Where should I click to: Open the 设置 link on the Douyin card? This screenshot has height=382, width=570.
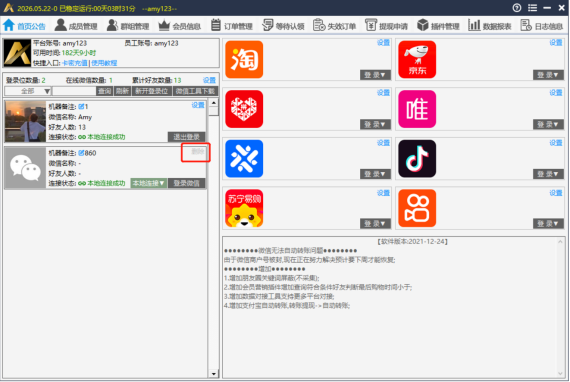click(x=556, y=143)
